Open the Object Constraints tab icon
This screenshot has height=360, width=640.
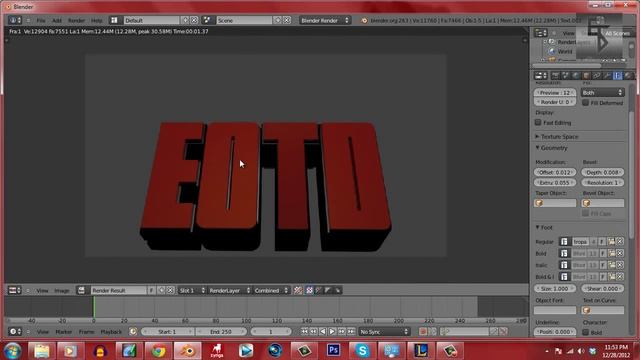597,76
